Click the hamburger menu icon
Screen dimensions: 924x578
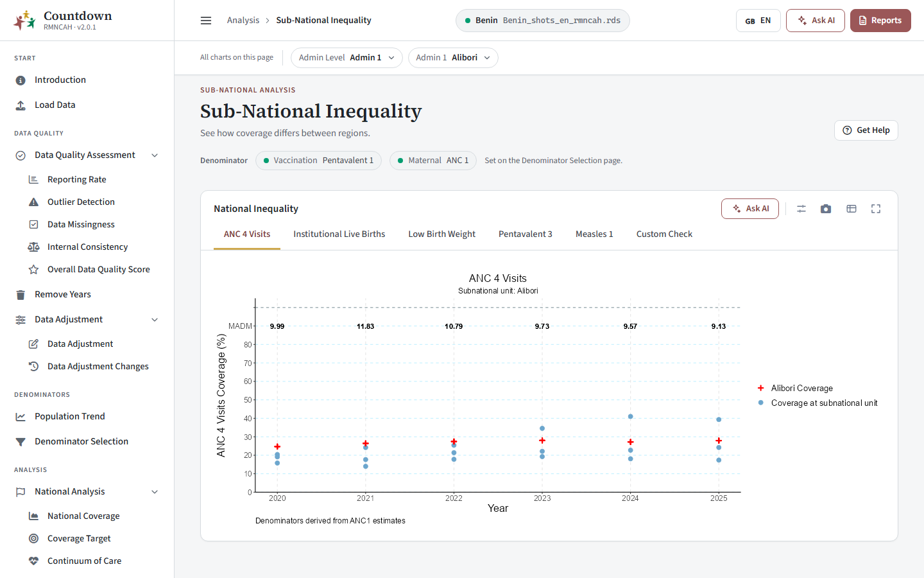pyautogui.click(x=206, y=21)
